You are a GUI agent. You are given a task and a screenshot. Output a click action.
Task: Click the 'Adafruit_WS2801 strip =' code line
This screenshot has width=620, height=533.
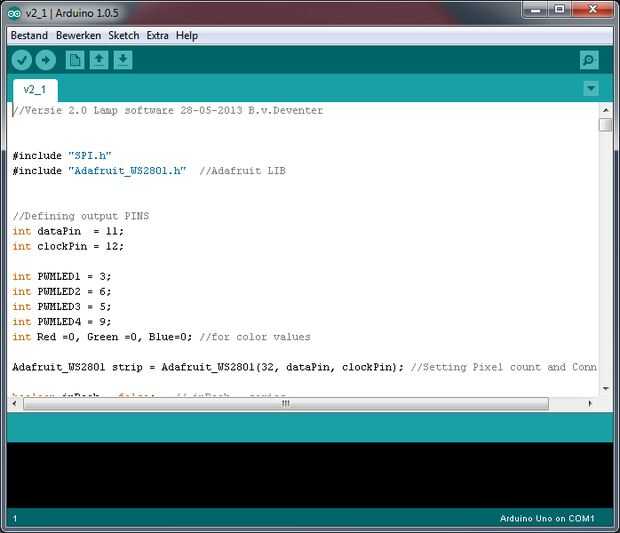208,367
